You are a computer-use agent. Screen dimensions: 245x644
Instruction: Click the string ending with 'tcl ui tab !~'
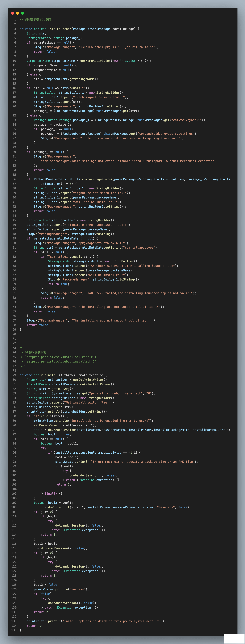(120, 307)
